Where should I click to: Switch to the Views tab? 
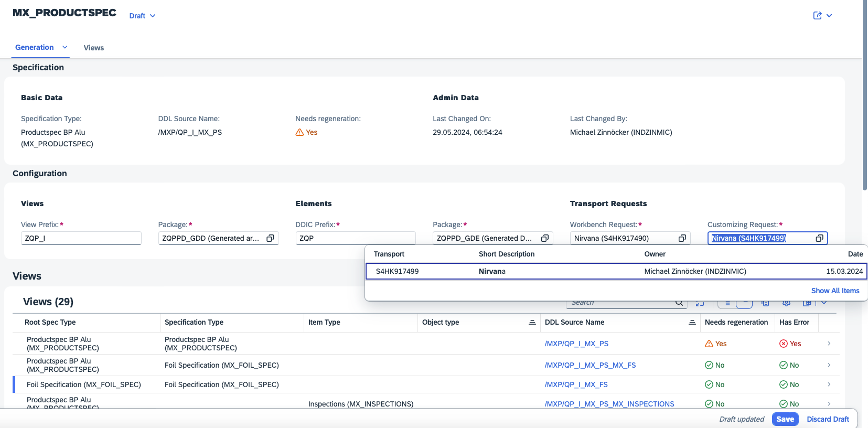pos(94,48)
